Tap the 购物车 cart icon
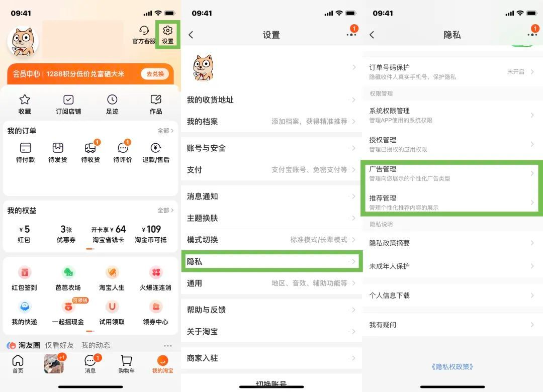 tap(126, 360)
